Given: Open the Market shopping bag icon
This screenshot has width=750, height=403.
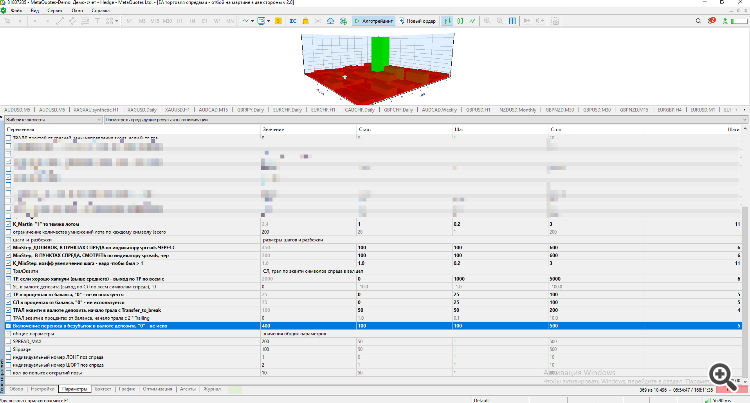Looking at the screenshot, I should [x=306, y=21].
